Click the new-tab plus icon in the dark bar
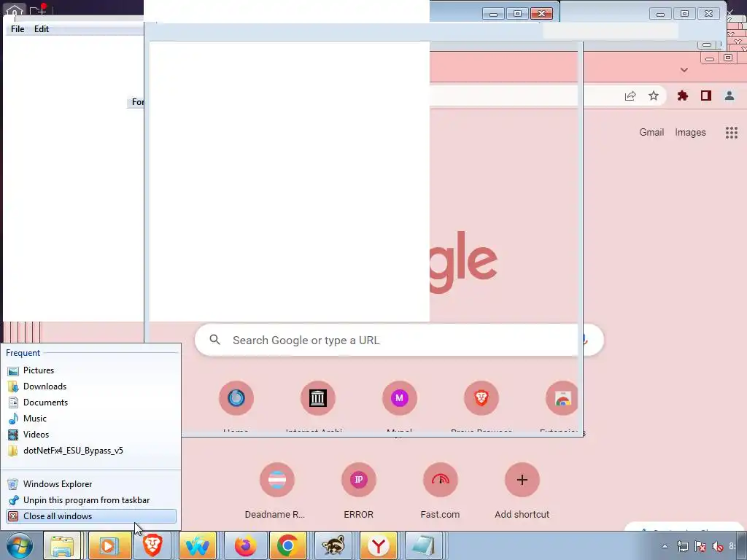 click(38, 9)
